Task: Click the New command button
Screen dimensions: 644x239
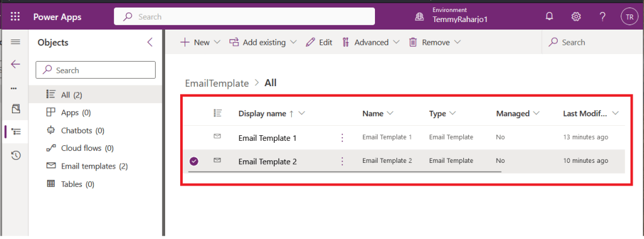Action: (x=195, y=42)
